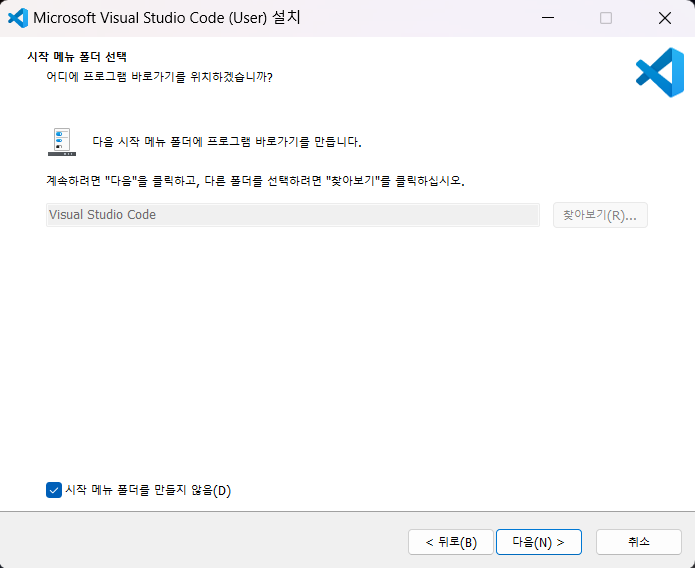The width and height of the screenshot is (695, 568).
Task: Click the VS Code icon in title bar
Action: click(18, 18)
